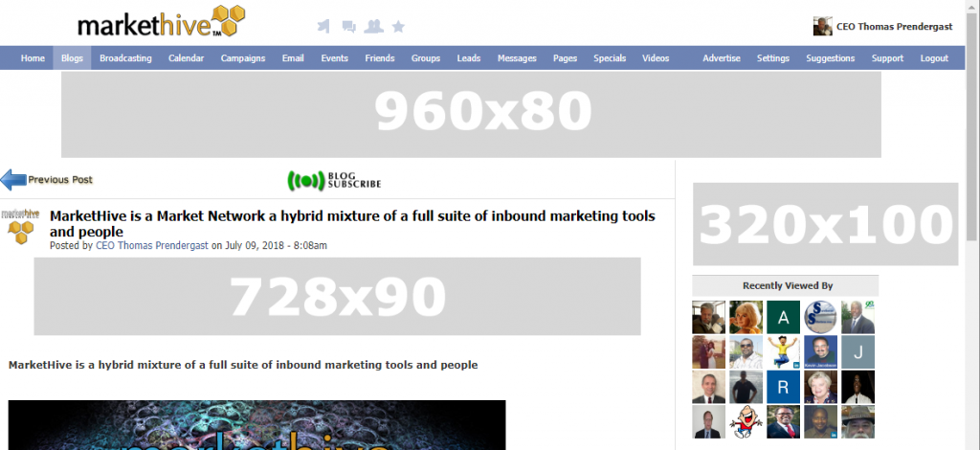The width and height of the screenshot is (980, 450).
Task: Open the Settings menu item
Action: [x=773, y=58]
